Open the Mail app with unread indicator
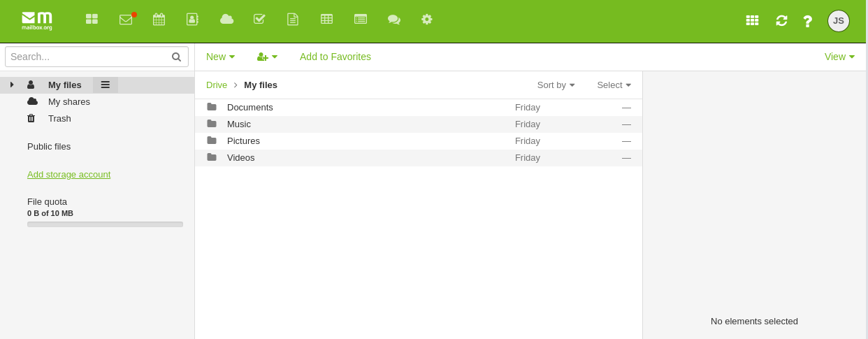Viewport: 868px width, 339px height. (126, 19)
